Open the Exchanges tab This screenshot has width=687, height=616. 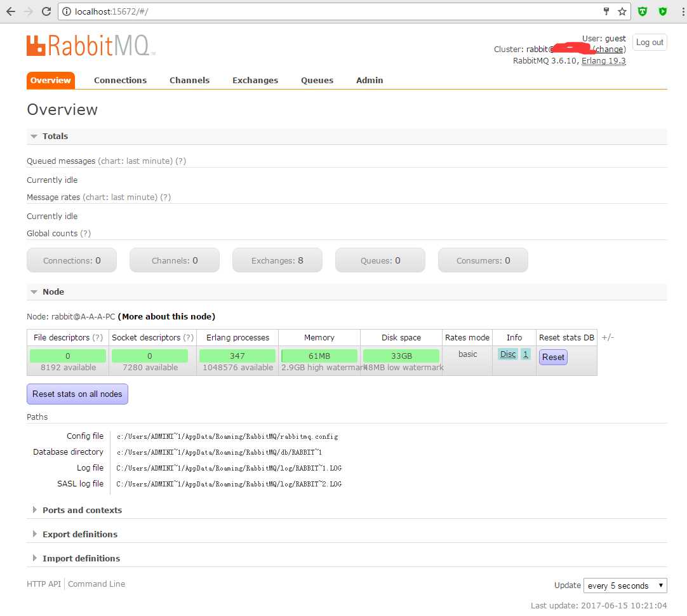(255, 80)
